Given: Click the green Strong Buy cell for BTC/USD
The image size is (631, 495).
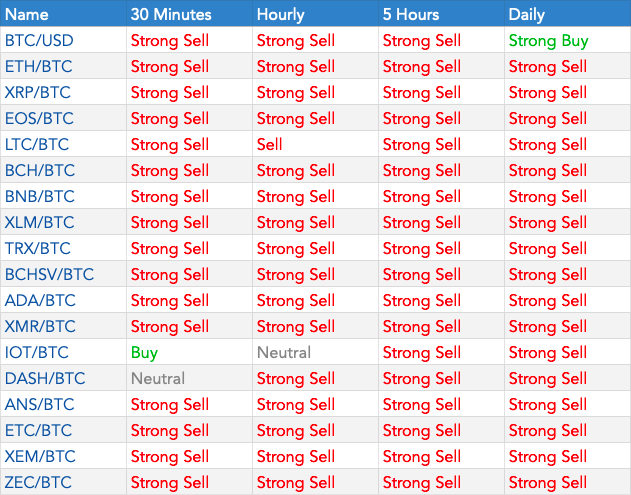Looking at the screenshot, I should tap(548, 41).
